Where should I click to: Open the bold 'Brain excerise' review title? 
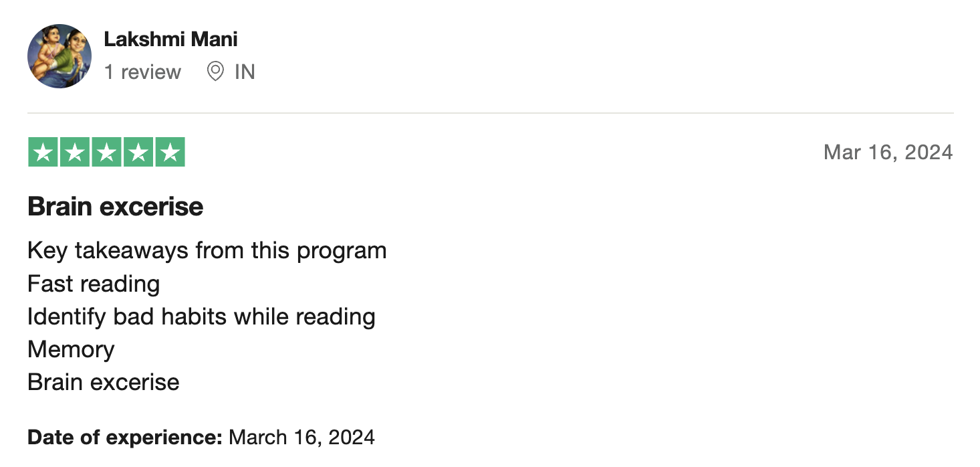(116, 207)
